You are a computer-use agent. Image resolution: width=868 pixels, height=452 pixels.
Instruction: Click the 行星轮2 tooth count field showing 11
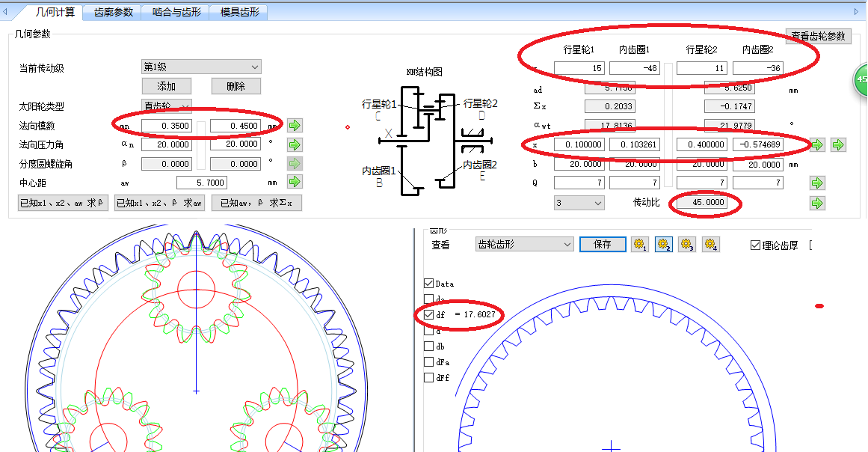pos(701,68)
